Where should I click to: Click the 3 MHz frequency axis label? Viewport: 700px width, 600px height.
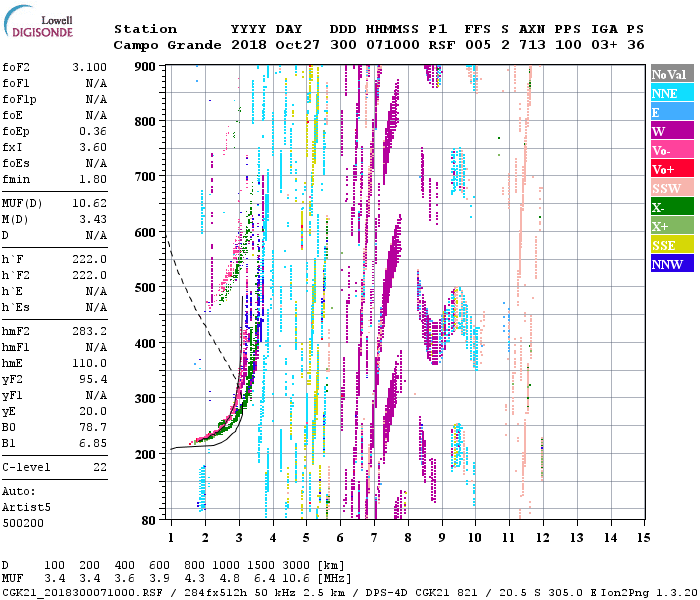[239, 538]
